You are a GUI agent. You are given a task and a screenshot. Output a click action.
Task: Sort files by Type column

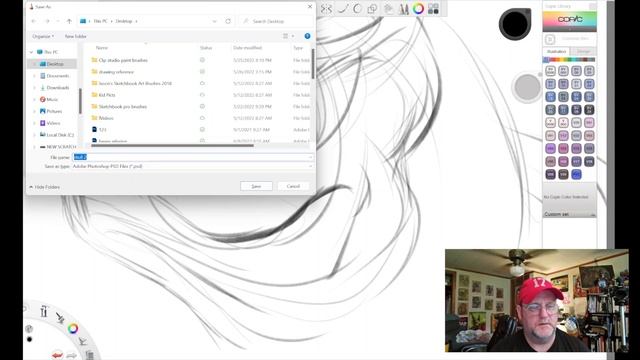tap(298, 48)
